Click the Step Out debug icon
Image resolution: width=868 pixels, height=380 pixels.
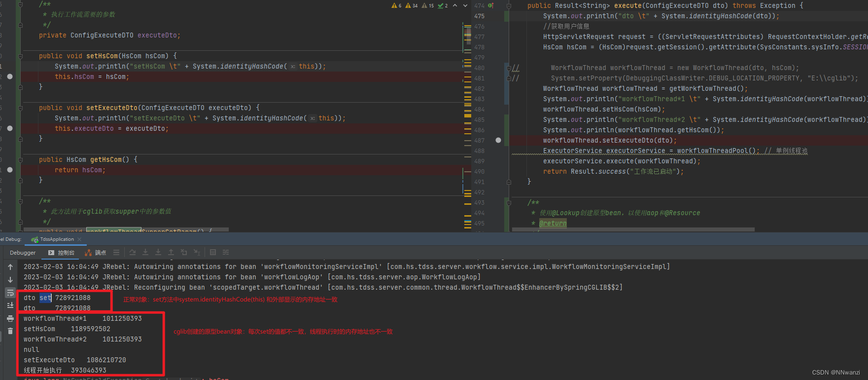(171, 252)
